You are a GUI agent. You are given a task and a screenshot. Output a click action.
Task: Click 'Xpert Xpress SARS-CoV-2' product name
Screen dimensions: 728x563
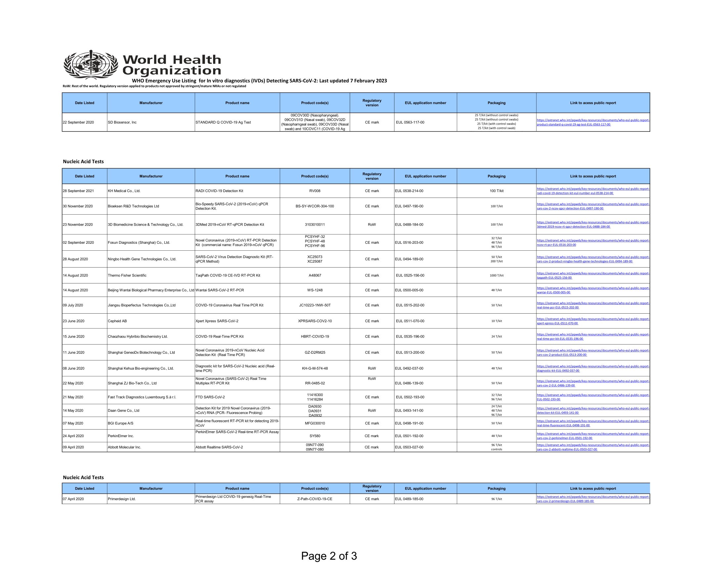[217, 321]
